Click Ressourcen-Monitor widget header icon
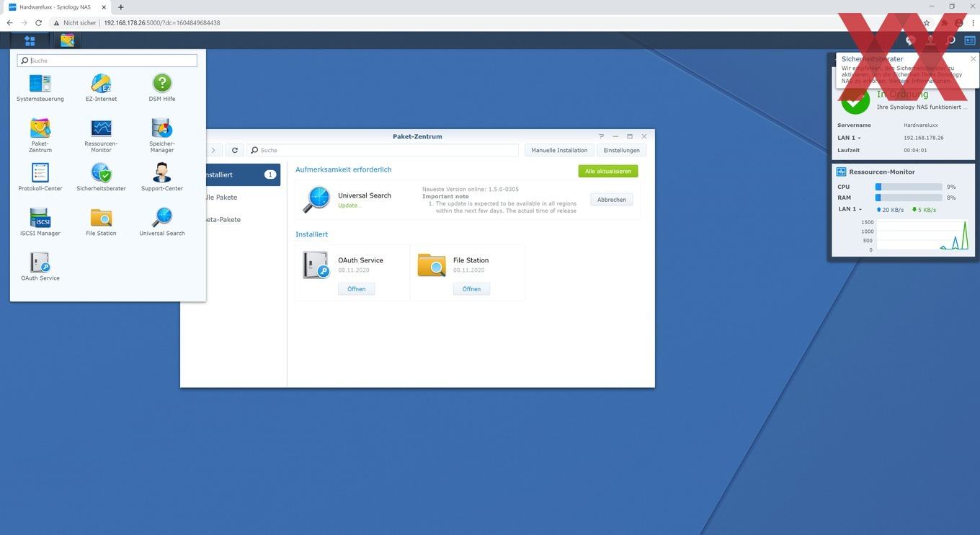980x535 pixels. (x=841, y=172)
